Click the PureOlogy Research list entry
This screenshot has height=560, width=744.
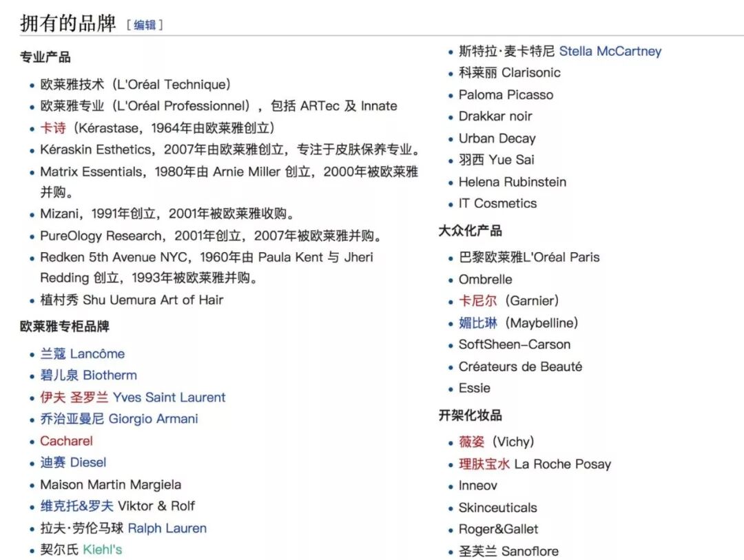tap(211, 236)
